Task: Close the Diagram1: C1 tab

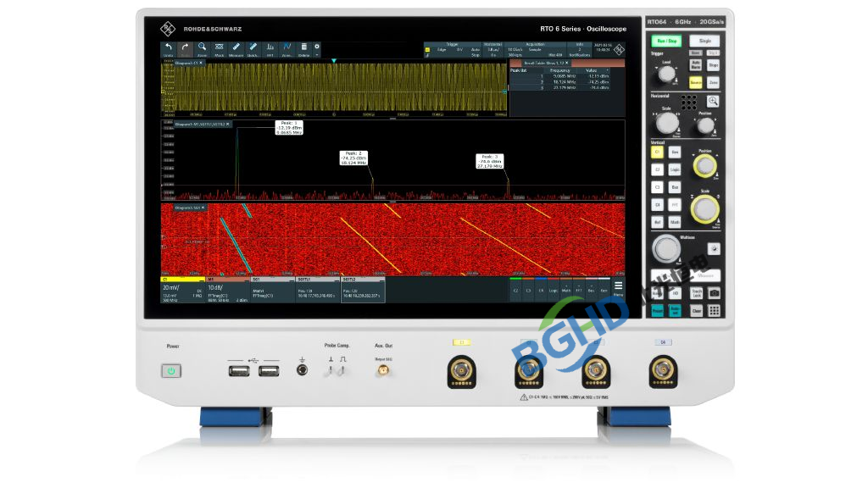Action: click(201, 63)
